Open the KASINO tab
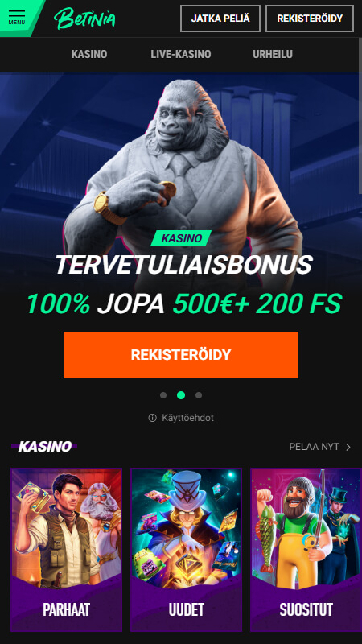 (89, 54)
